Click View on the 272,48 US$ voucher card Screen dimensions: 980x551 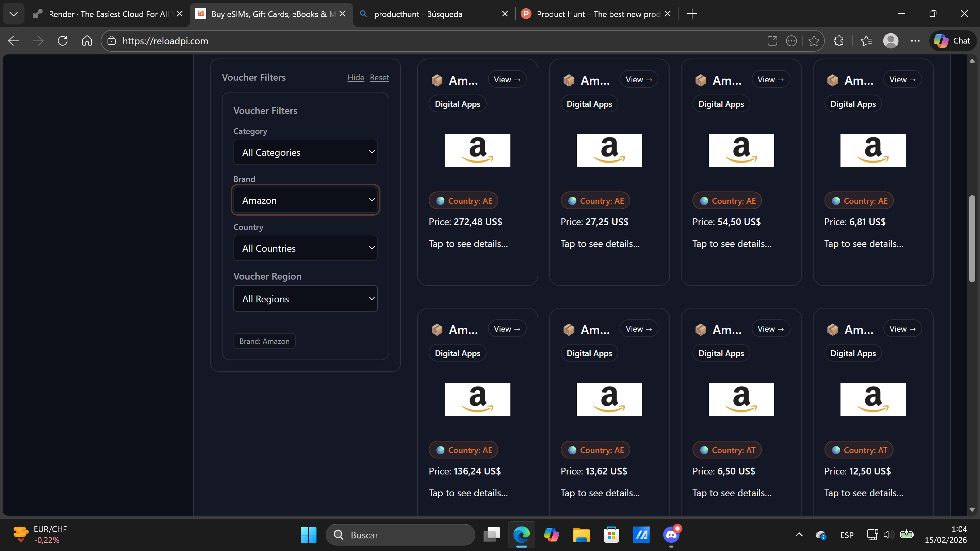coord(507,79)
